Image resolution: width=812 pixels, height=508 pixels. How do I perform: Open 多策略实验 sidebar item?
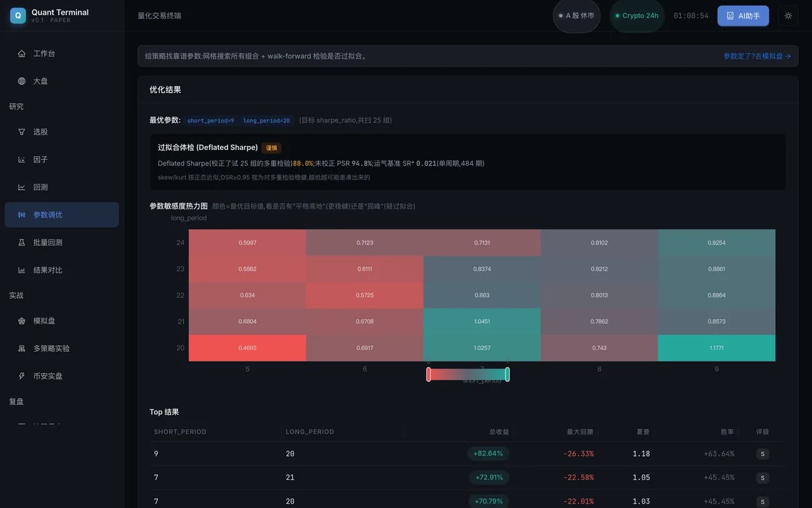point(61,348)
